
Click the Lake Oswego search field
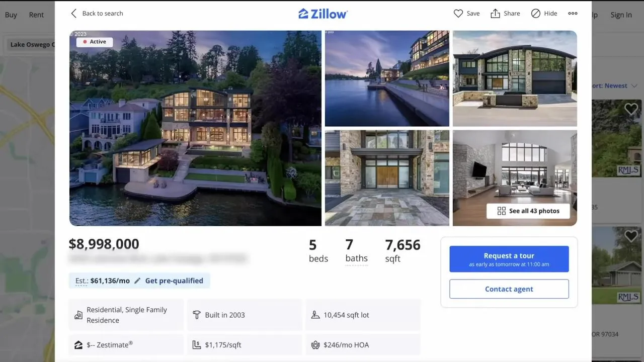pos(30,45)
